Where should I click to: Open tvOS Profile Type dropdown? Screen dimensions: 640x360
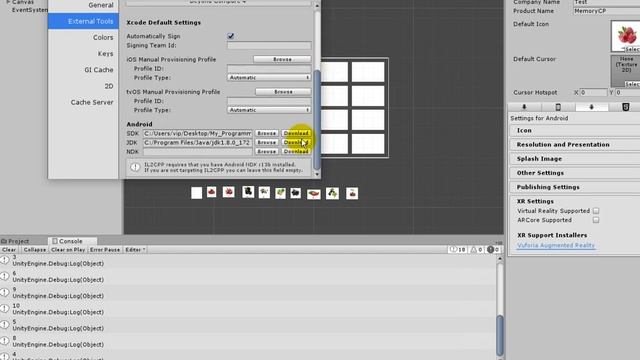tap(269, 110)
